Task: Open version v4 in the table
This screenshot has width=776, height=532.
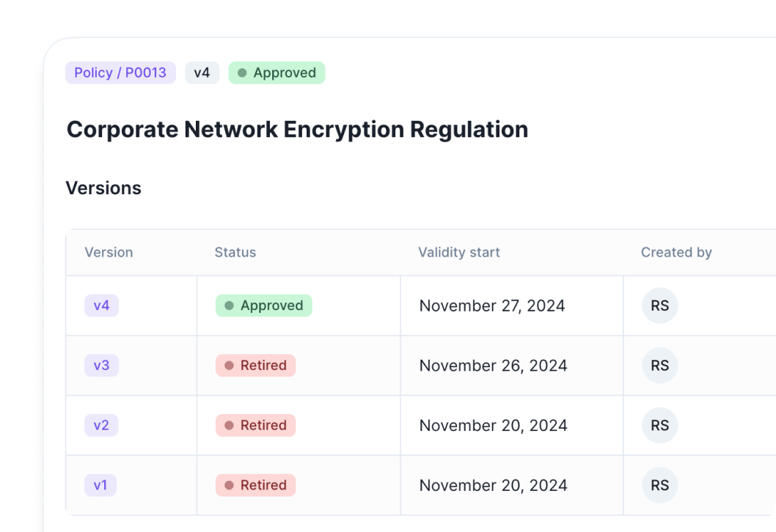Action: pyautogui.click(x=101, y=306)
